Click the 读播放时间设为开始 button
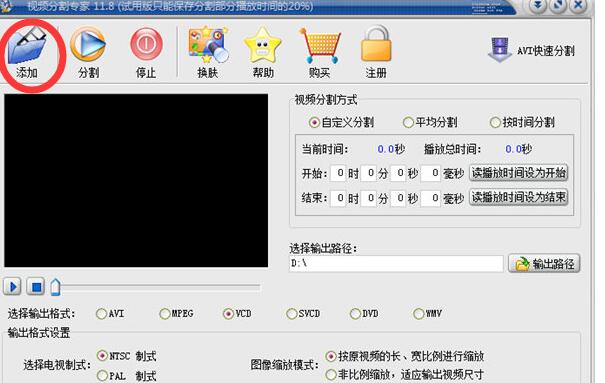The image size is (605, 383). click(x=519, y=173)
